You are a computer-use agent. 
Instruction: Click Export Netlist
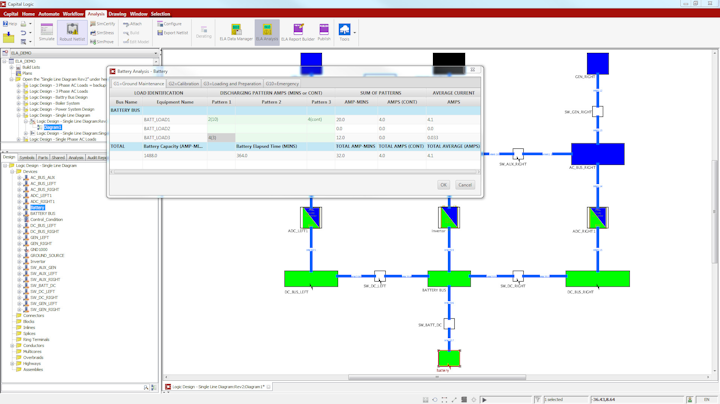click(x=173, y=33)
